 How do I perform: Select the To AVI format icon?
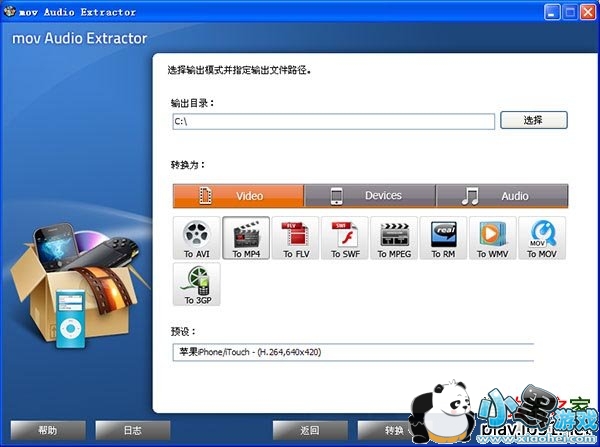tap(197, 238)
